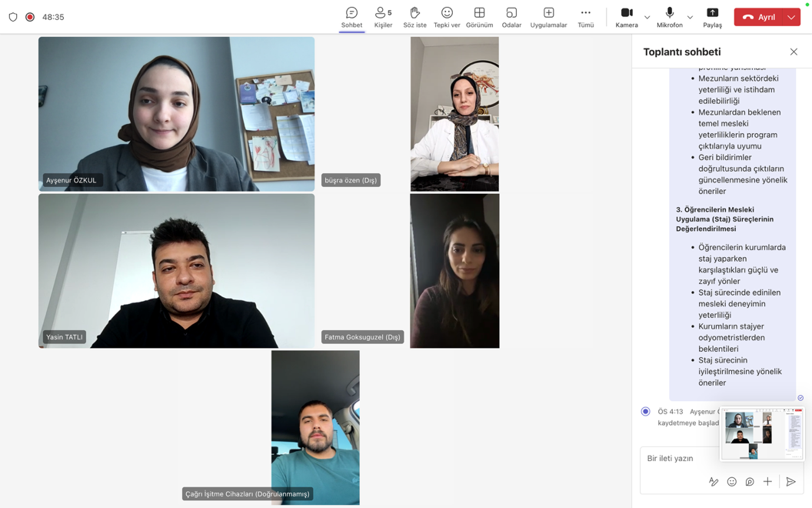Image resolution: width=812 pixels, height=508 pixels.
Task: Expand the Kamera options arrow
Action: (x=647, y=17)
